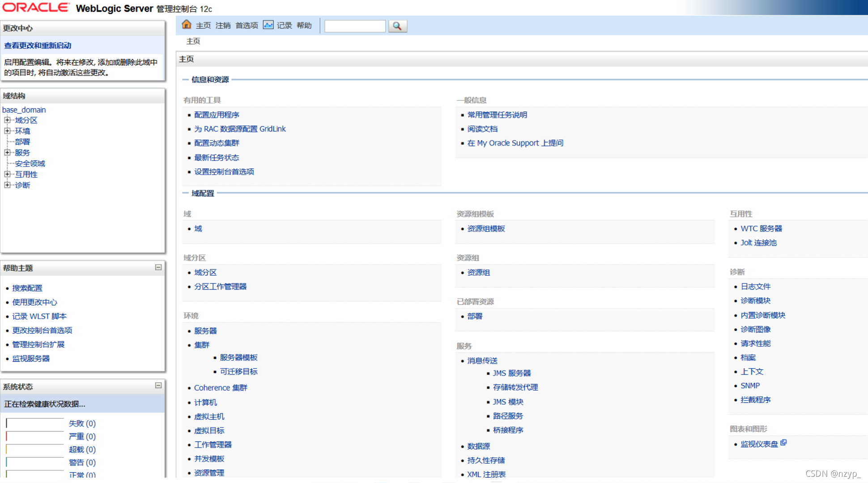Open 帮助 in toolbar
The width and height of the screenshot is (868, 483).
304,26
